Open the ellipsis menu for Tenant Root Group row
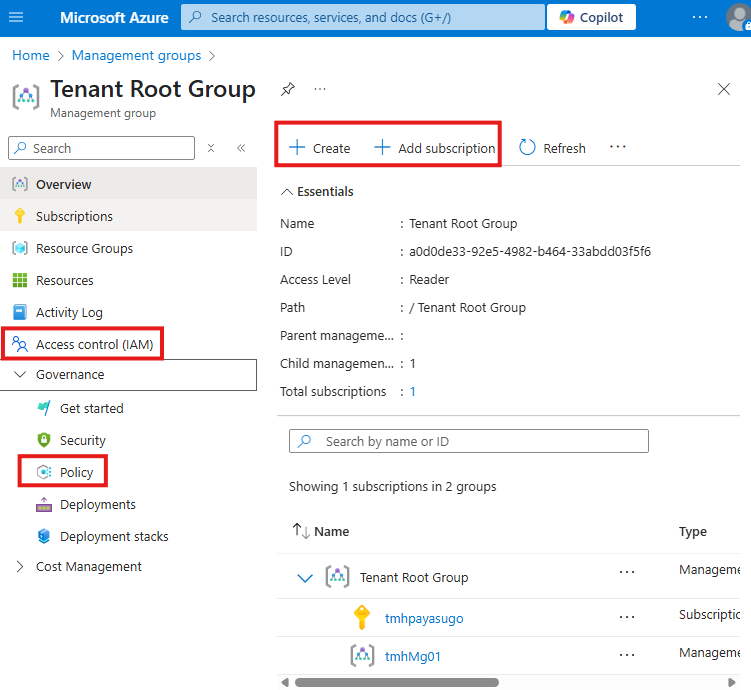Viewport: 751px width, 690px height. coord(626,572)
